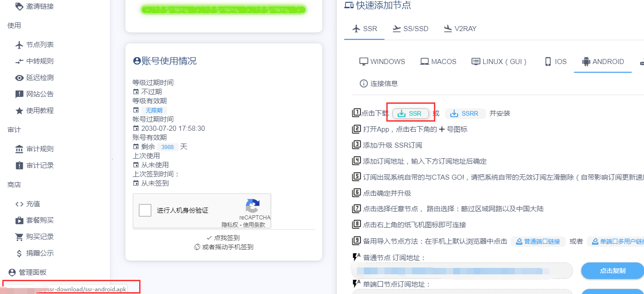Click the user icon beside 管理面板
The image size is (644, 294).
click(x=12, y=273)
